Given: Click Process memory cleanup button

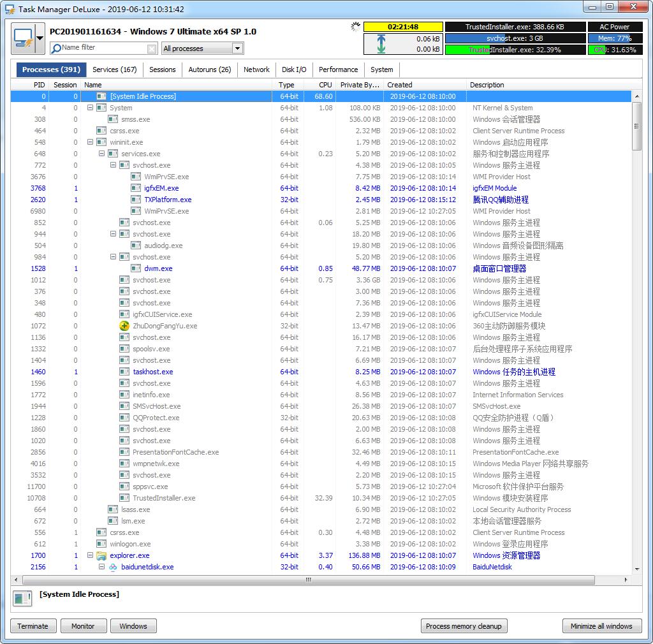Looking at the screenshot, I should click(464, 626).
